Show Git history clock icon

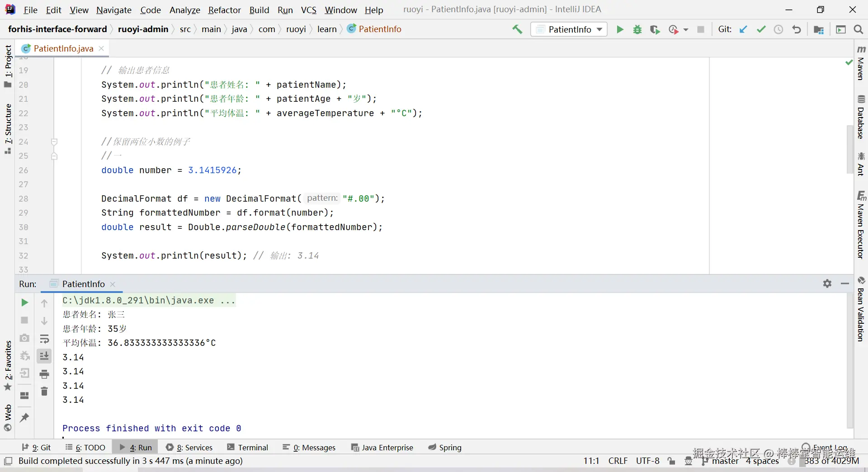click(778, 29)
